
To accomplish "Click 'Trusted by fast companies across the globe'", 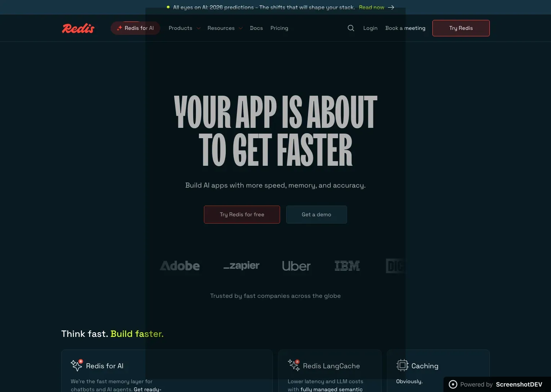I will tap(275, 296).
